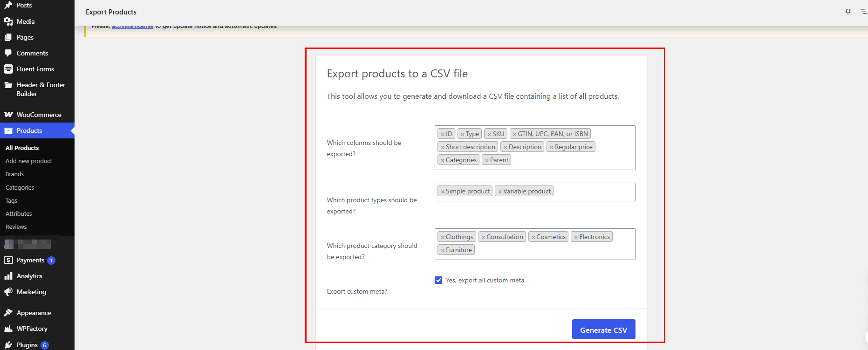Open Add new product submenu link
Image resolution: width=868 pixels, height=350 pixels.
(29, 161)
